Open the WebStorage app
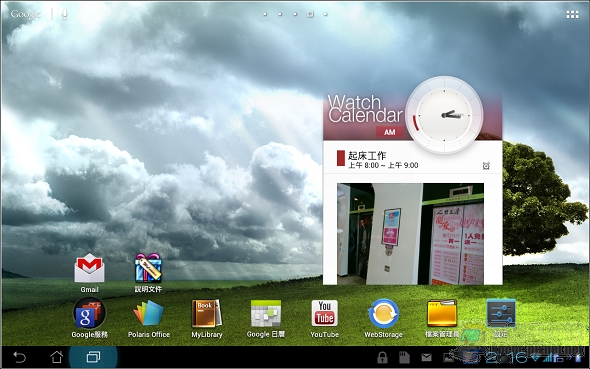Screen dimensions: 590x369 tap(383, 313)
